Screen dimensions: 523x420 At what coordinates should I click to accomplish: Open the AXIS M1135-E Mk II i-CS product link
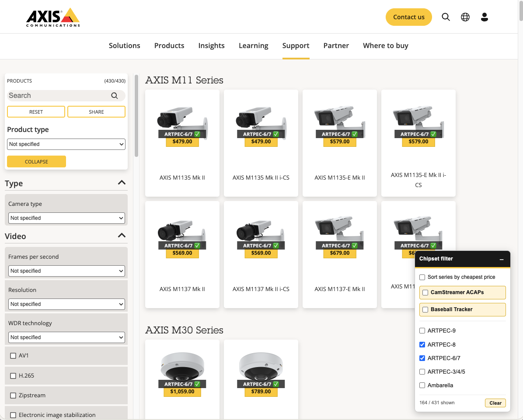418,180
